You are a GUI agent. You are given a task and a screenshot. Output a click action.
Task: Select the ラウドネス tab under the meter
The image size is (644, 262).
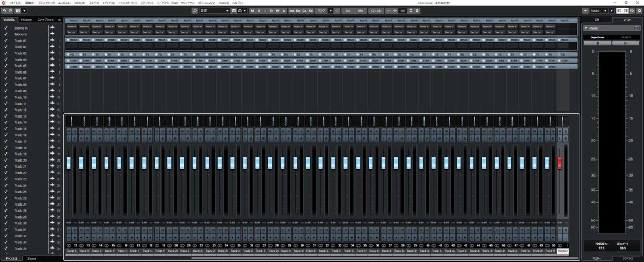(627, 258)
